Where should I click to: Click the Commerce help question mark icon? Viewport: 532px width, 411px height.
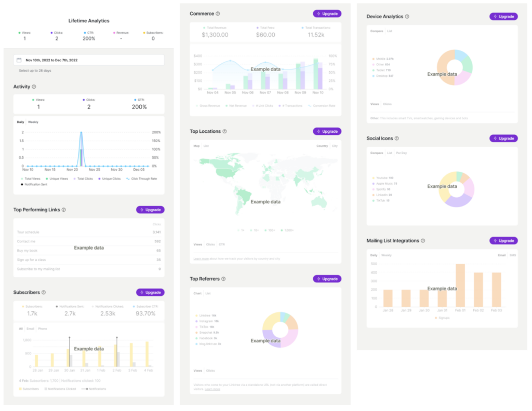coord(218,13)
